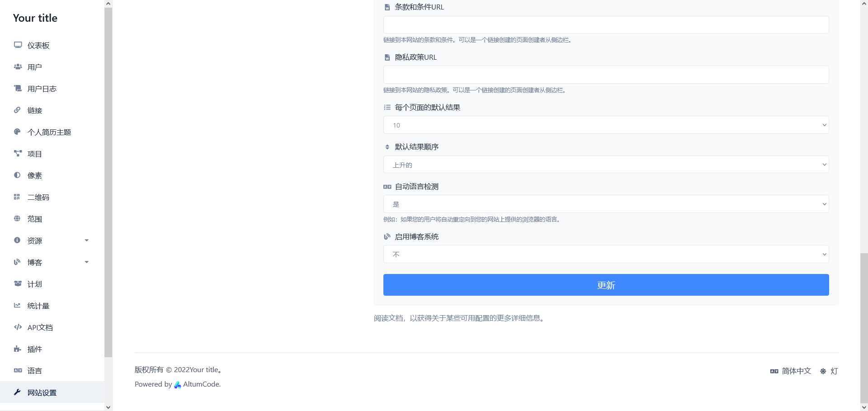The image size is (868, 411).
Task: Go to the 计划 sidebar item
Action: pos(35,284)
